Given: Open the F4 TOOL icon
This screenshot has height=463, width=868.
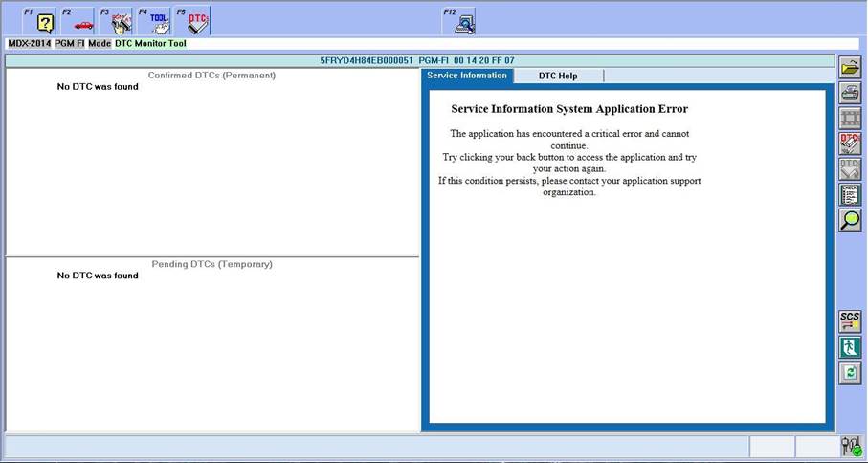Looking at the screenshot, I should point(159,23).
